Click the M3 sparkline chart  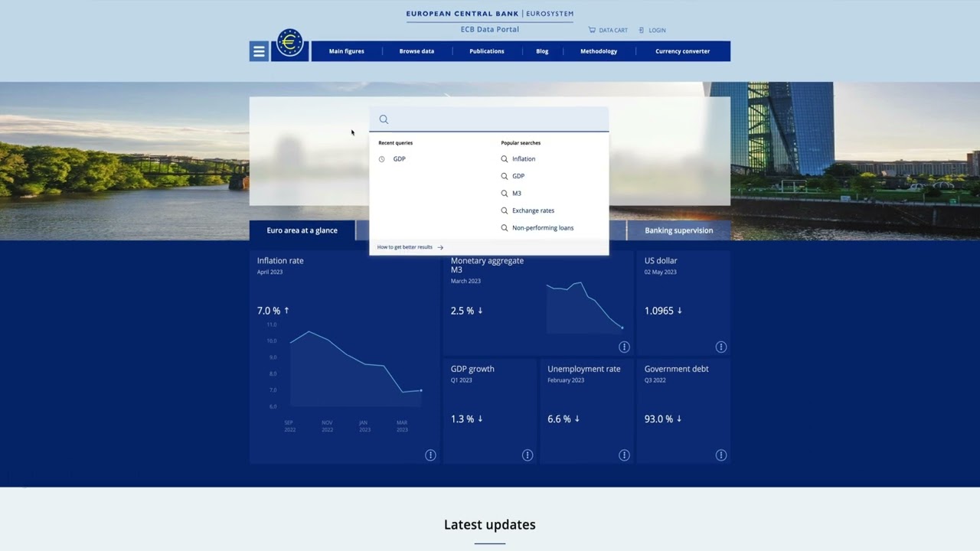click(x=585, y=306)
